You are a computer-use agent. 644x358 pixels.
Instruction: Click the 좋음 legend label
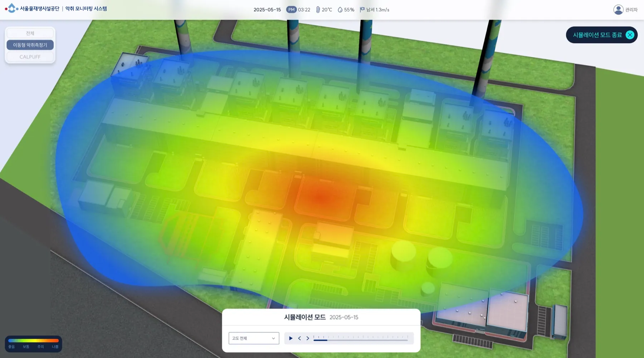coord(11,347)
